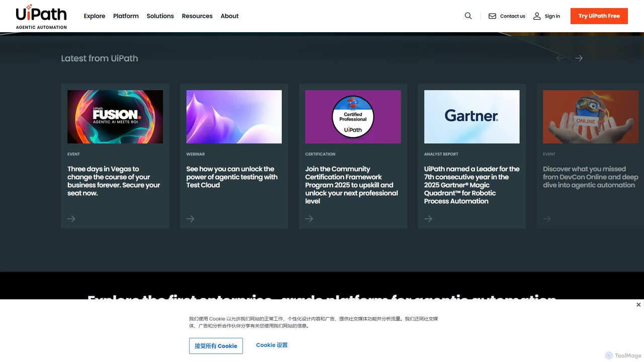Open the Certified Professional badge thumbnail
Image resolution: width=644 pixels, height=362 pixels.
[x=353, y=117]
